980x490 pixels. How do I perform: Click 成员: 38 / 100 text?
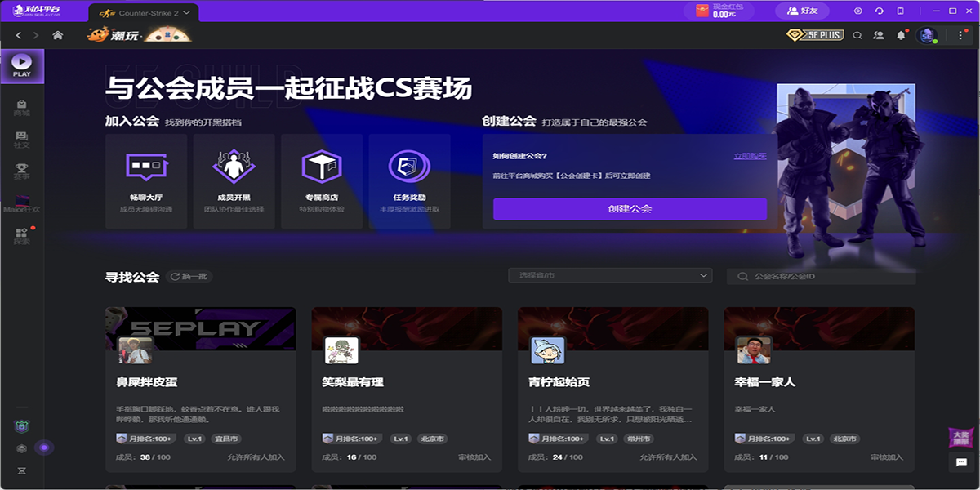point(143,457)
